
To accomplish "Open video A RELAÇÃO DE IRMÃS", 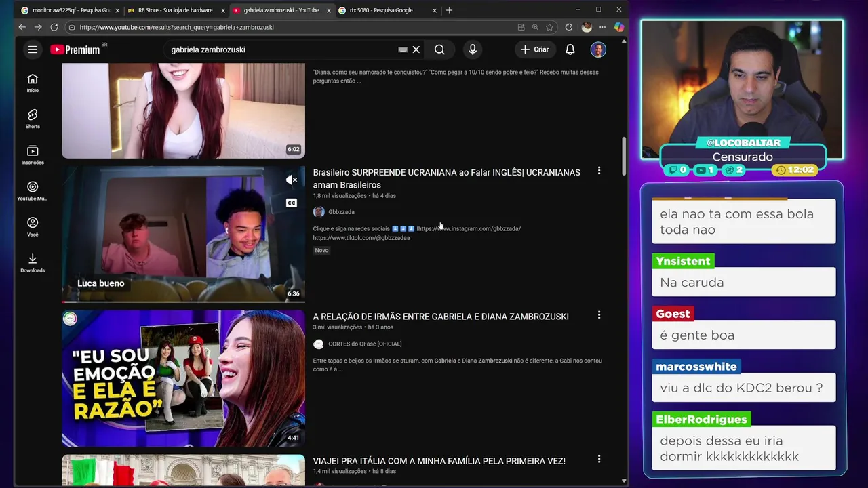I will [x=441, y=317].
